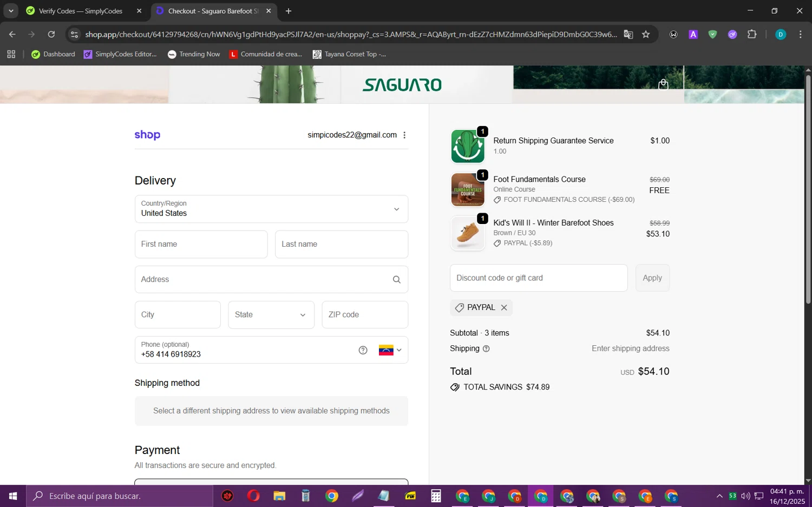Open the purple A extension icon

693,35
